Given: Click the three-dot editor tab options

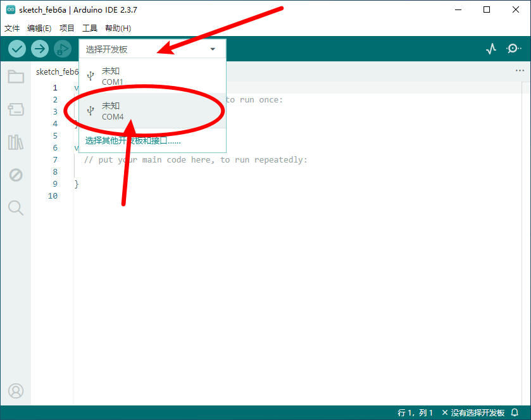Looking at the screenshot, I should [520, 71].
